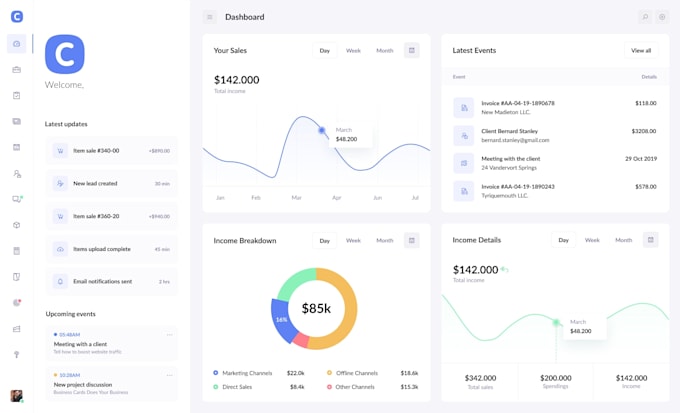
Task: Select Week tab in Income Details
Action: coord(592,240)
